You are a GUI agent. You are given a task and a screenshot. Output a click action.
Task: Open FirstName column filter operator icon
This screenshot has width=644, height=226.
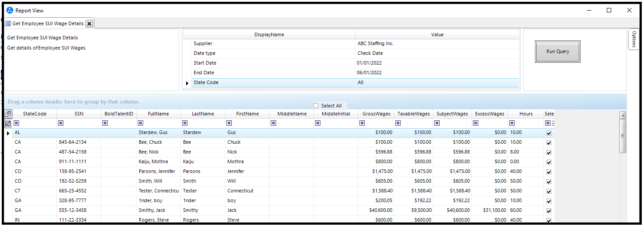pyautogui.click(x=229, y=123)
